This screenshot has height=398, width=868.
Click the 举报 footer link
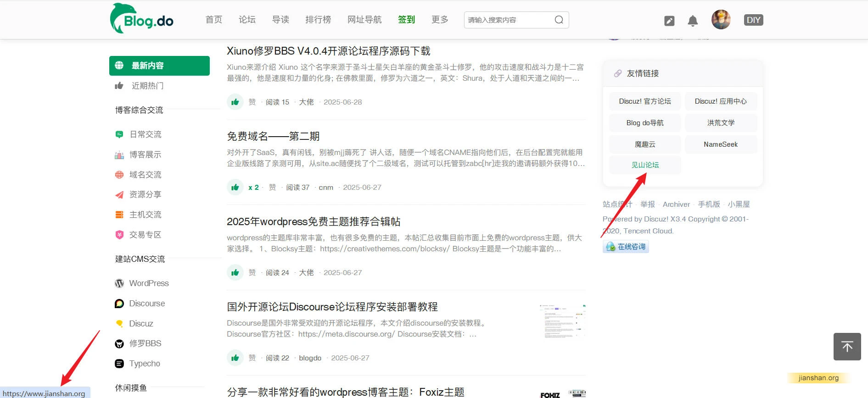pyautogui.click(x=648, y=205)
